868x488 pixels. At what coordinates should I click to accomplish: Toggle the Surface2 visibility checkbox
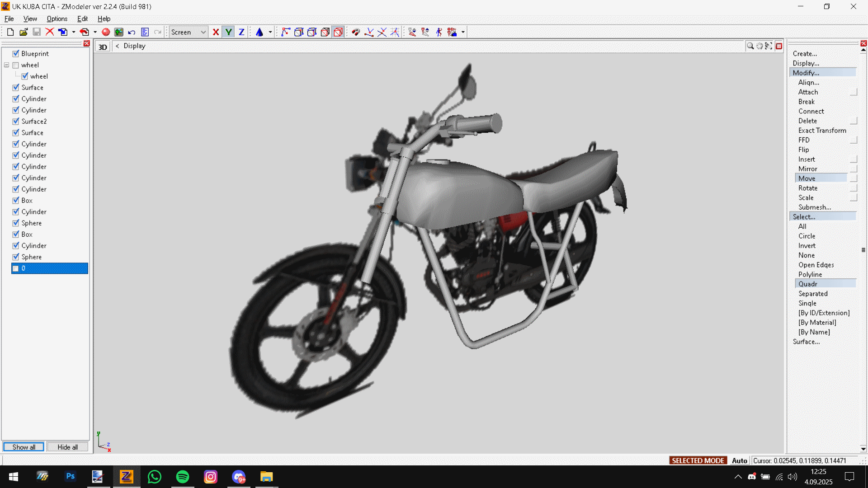pyautogui.click(x=16, y=121)
